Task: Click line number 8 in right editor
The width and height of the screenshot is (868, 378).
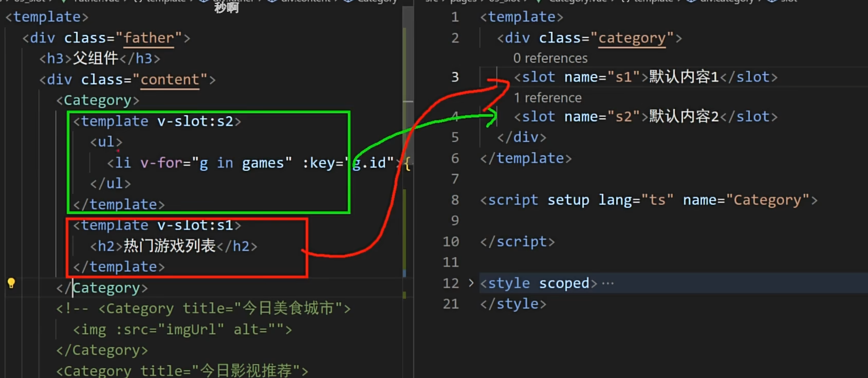Action: coord(455,200)
